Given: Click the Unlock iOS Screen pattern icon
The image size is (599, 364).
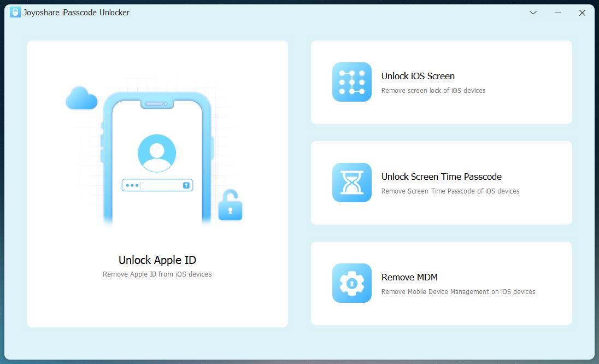Looking at the screenshot, I should click(x=352, y=82).
